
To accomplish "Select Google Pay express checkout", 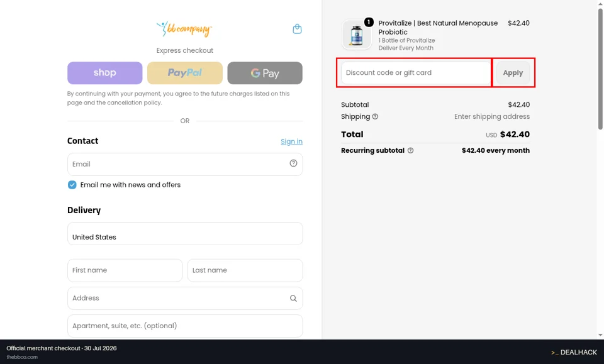I will [265, 73].
